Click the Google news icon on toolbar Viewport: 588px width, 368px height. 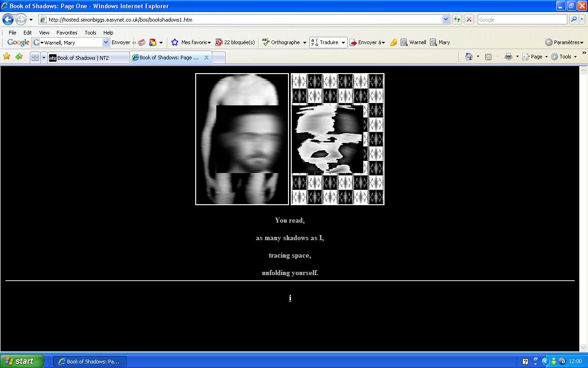(x=141, y=42)
